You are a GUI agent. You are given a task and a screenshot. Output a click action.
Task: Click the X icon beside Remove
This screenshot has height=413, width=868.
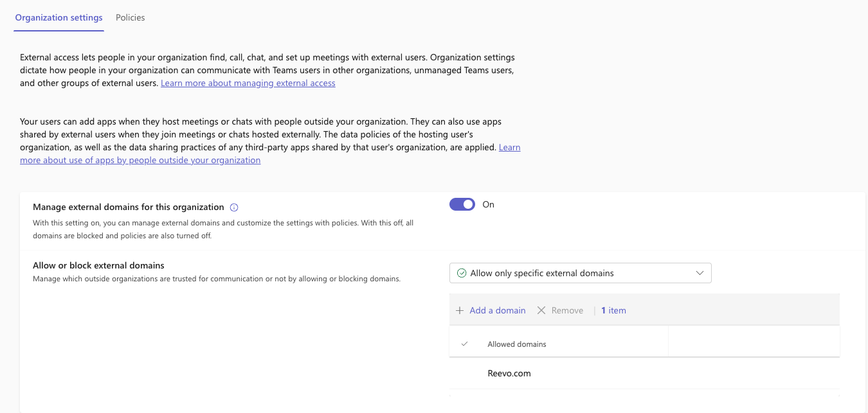541,311
